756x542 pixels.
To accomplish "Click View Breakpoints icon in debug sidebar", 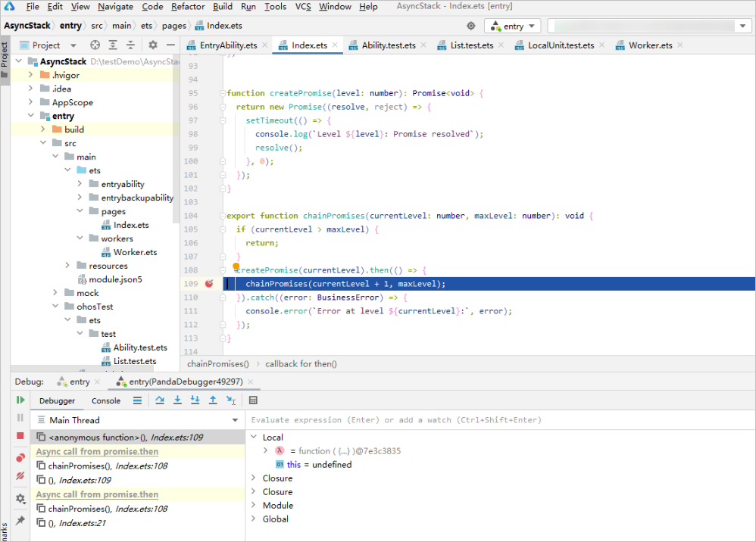I will tap(20, 458).
